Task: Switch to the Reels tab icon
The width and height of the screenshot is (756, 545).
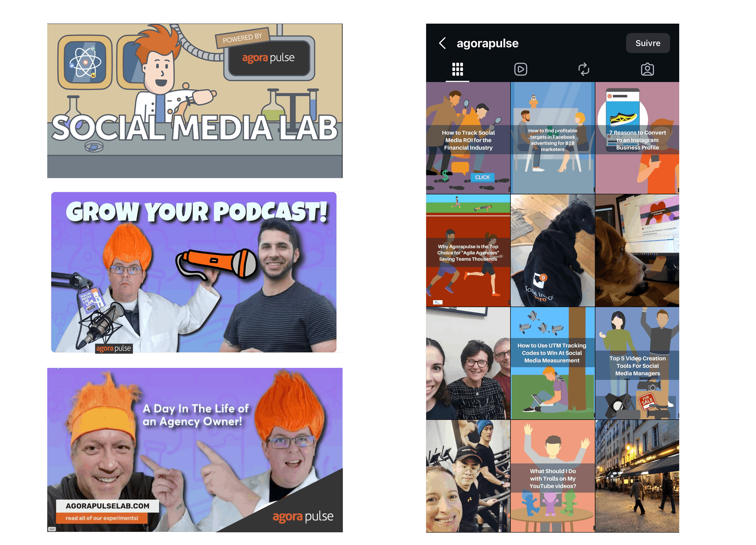Action: tap(520, 69)
